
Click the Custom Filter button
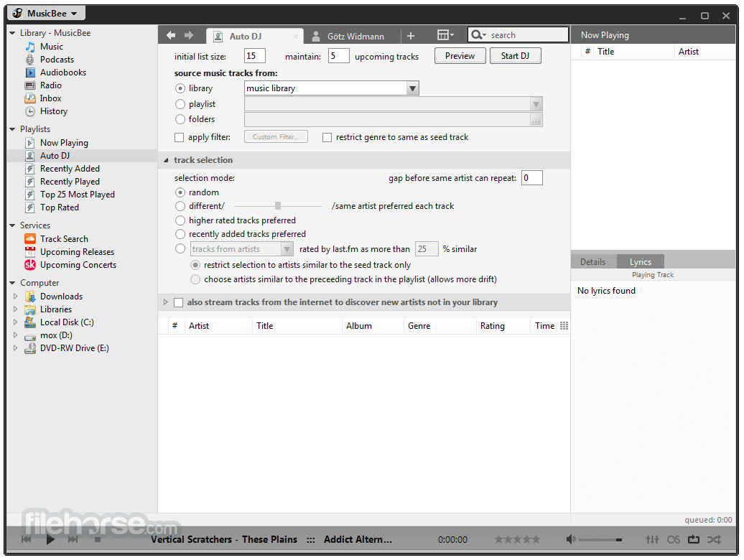click(x=276, y=136)
